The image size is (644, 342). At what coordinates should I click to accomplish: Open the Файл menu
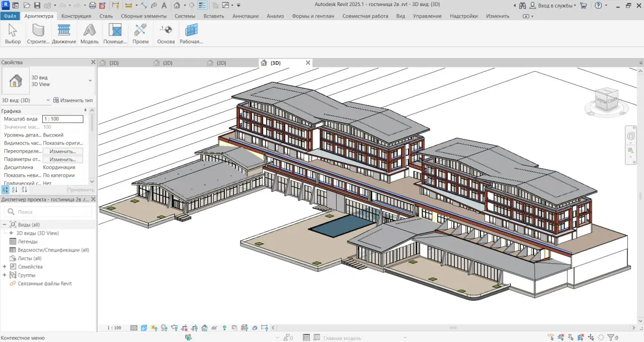[x=10, y=16]
